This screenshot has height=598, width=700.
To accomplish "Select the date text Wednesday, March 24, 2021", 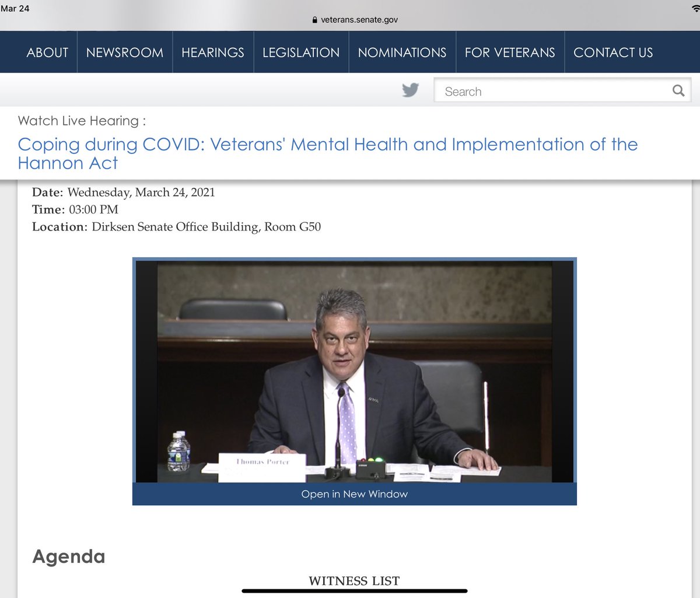I will tap(141, 193).
